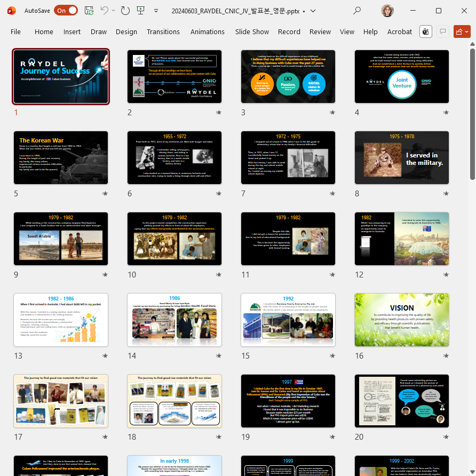This screenshot has width=476, height=476.
Task: Click transition star icon under slide 5
Action: [105, 193]
